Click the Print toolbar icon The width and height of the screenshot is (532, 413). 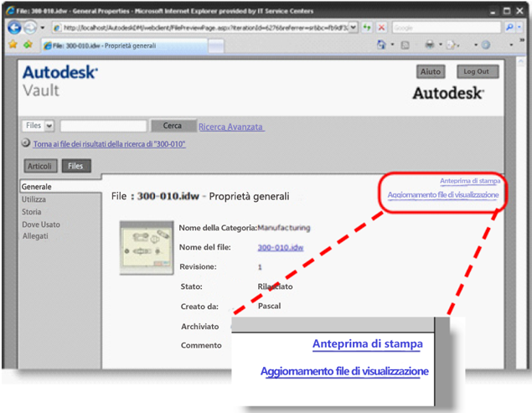(x=430, y=44)
